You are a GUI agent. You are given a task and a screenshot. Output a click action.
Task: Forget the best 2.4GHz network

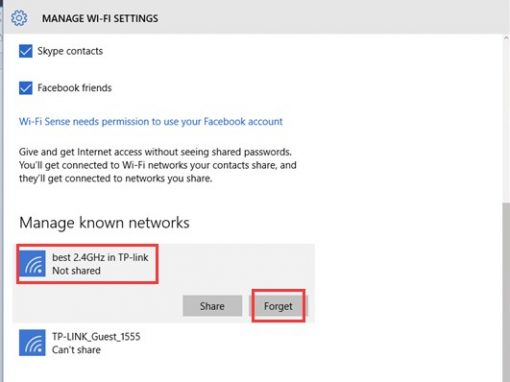tap(278, 306)
